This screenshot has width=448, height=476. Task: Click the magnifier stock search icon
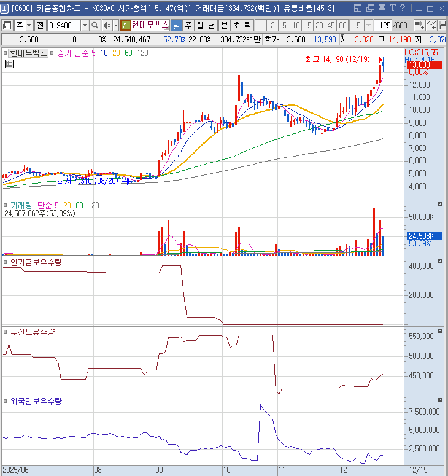(x=95, y=25)
